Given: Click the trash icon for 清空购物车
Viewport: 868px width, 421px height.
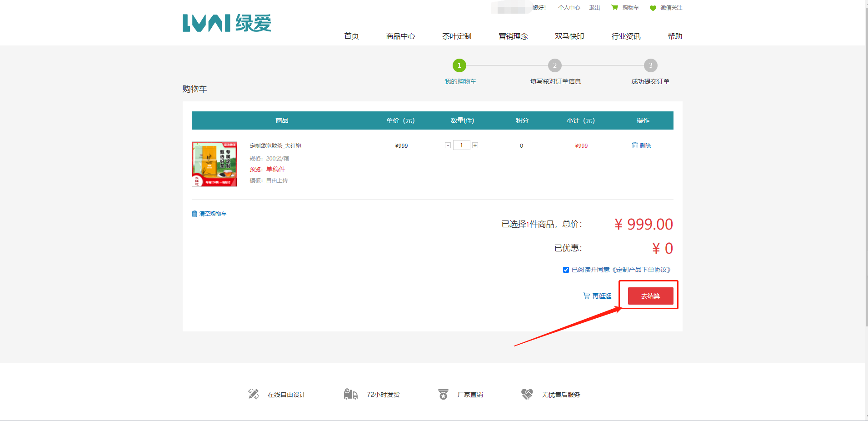Looking at the screenshot, I should point(195,214).
